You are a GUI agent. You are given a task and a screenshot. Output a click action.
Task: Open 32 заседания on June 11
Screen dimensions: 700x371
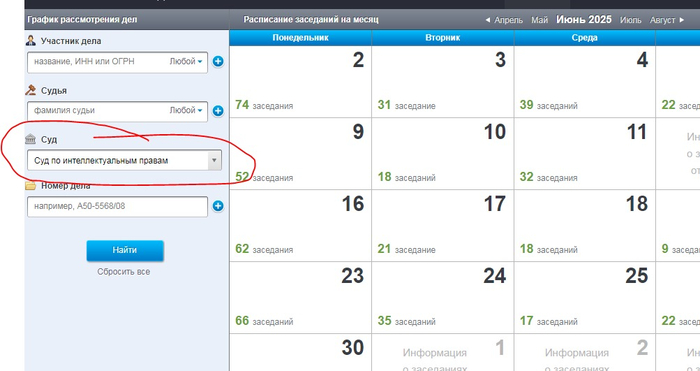[548, 177]
